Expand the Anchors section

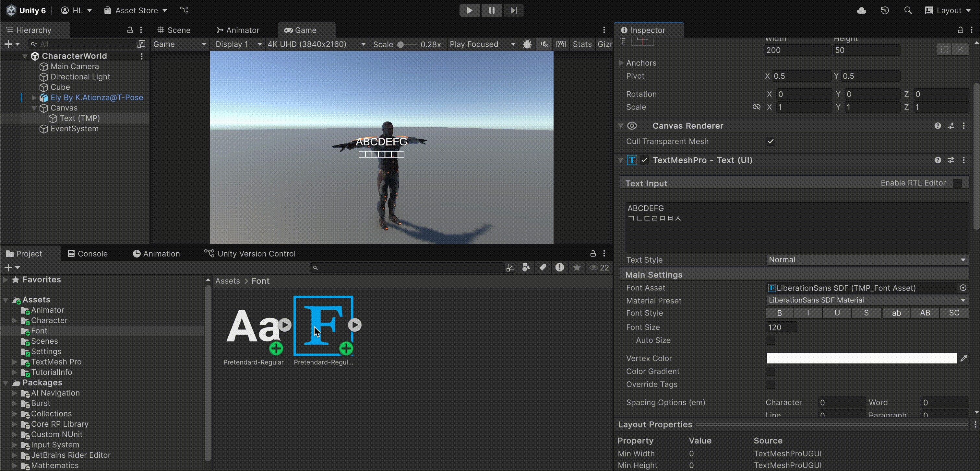621,63
